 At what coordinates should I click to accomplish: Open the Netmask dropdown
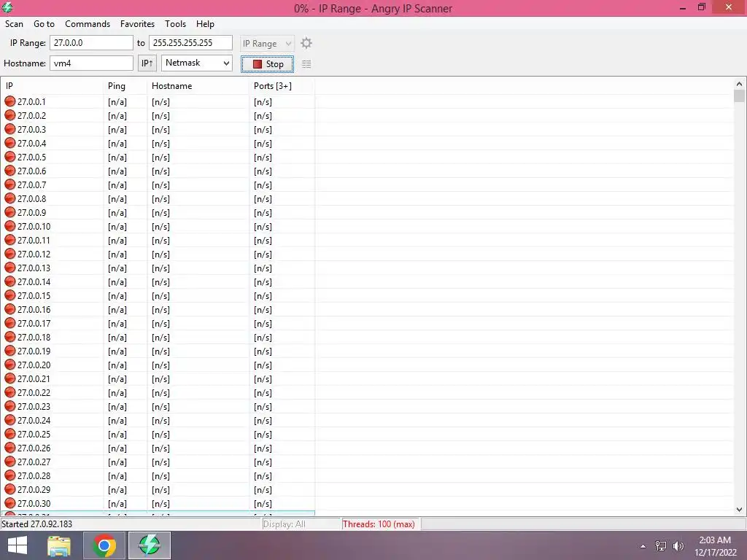pyautogui.click(x=197, y=63)
